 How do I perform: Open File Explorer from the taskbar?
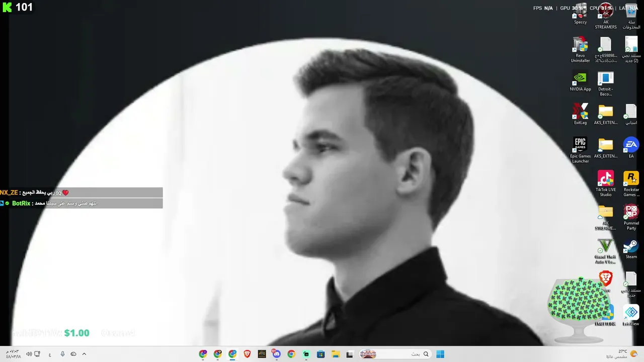click(x=335, y=354)
